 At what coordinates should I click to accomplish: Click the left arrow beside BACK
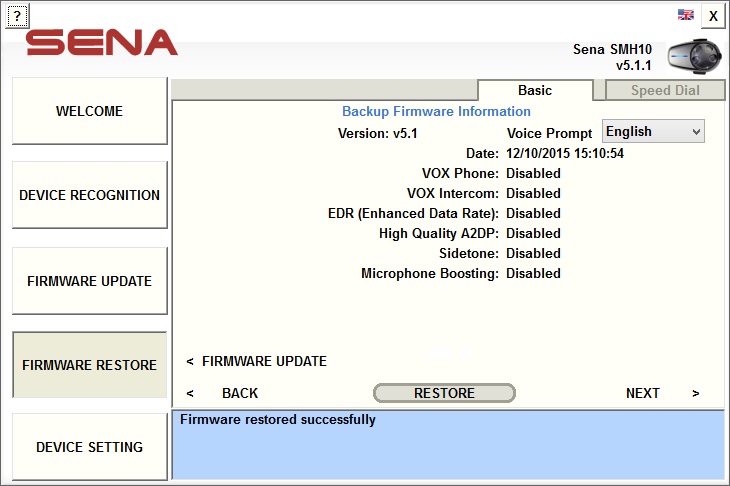(190, 393)
